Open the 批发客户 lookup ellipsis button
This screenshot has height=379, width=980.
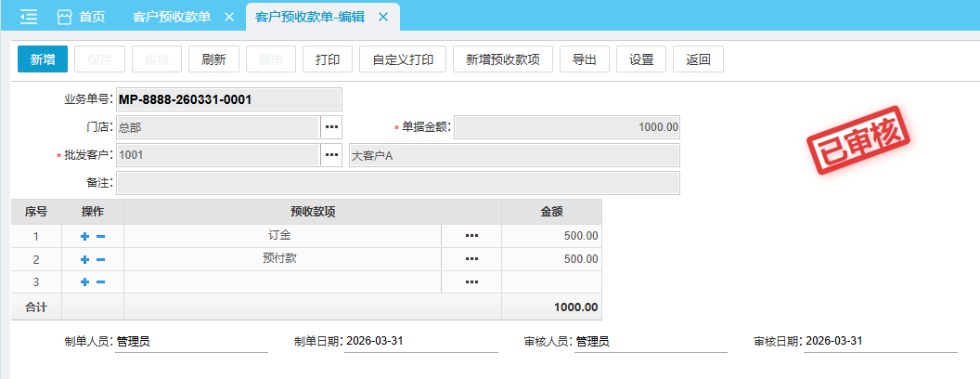point(331,155)
